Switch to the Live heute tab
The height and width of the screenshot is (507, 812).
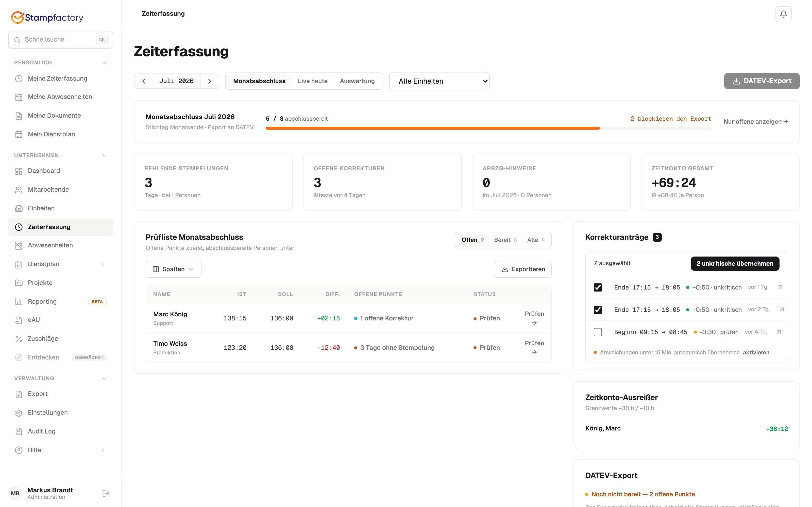pyautogui.click(x=312, y=81)
